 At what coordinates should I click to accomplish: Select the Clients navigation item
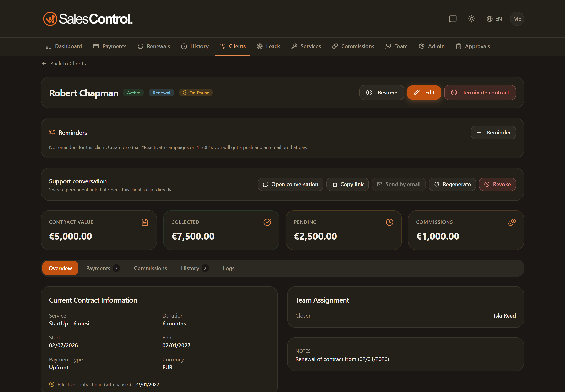[232, 46]
